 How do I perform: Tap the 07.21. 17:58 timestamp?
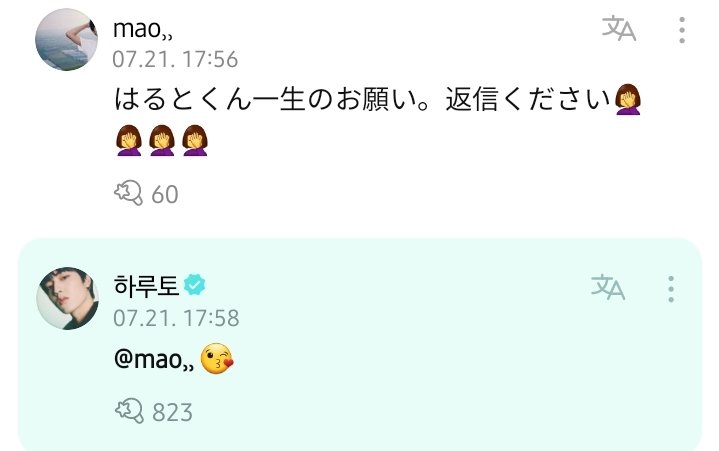click(x=176, y=318)
